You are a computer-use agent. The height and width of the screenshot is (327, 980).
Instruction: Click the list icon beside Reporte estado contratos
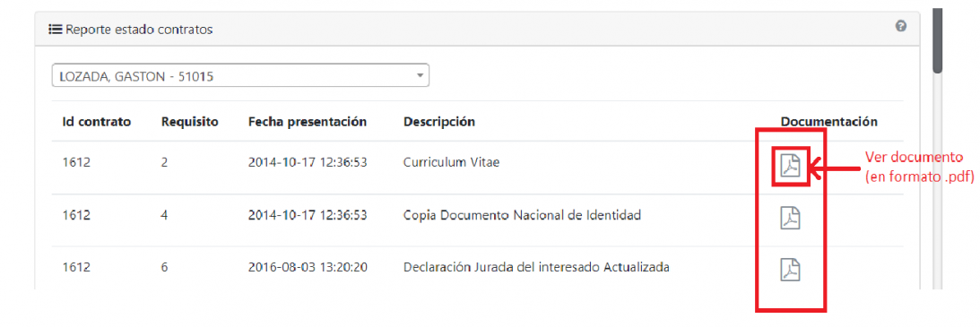pyautogui.click(x=55, y=29)
